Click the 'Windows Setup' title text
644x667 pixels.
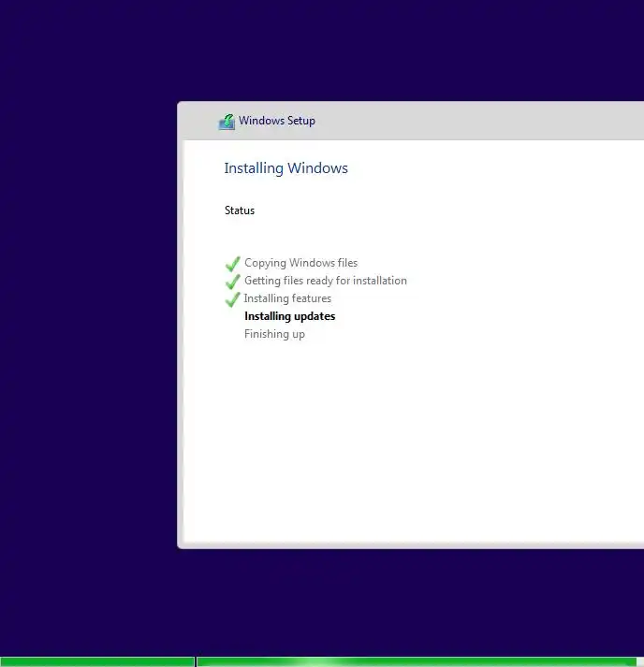tap(277, 121)
